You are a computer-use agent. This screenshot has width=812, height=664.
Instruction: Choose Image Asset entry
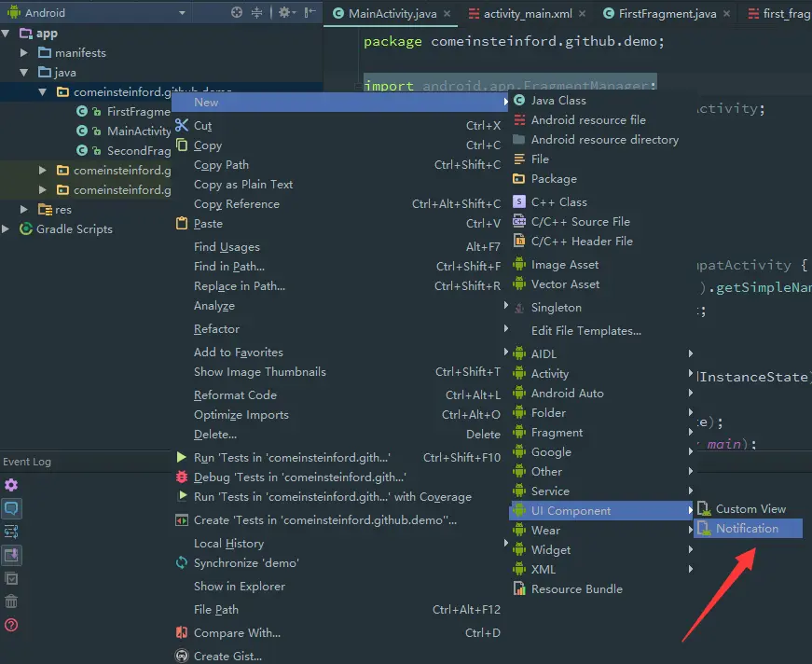pyautogui.click(x=601, y=265)
